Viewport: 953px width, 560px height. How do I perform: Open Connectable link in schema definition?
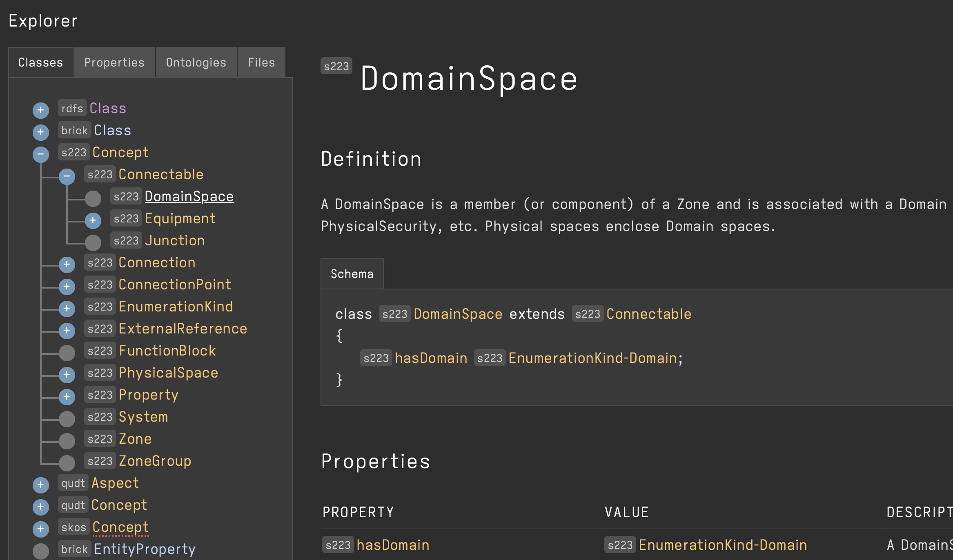click(x=648, y=314)
